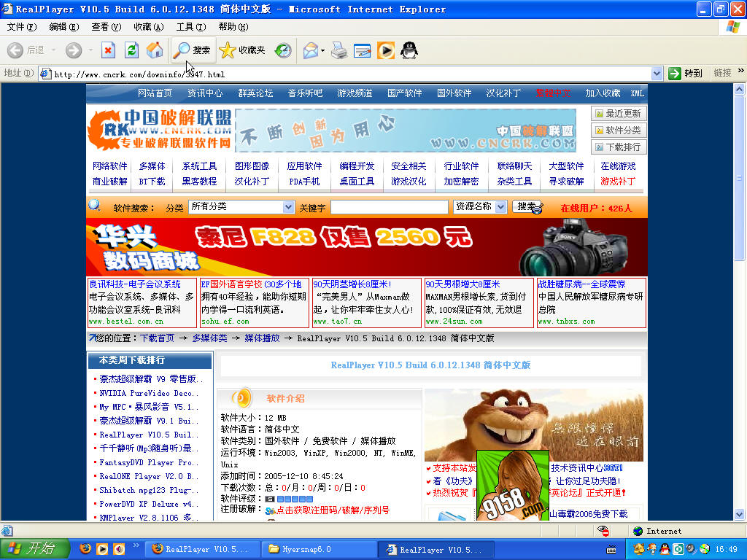Click the blocked-content icon in status bar

603,531
